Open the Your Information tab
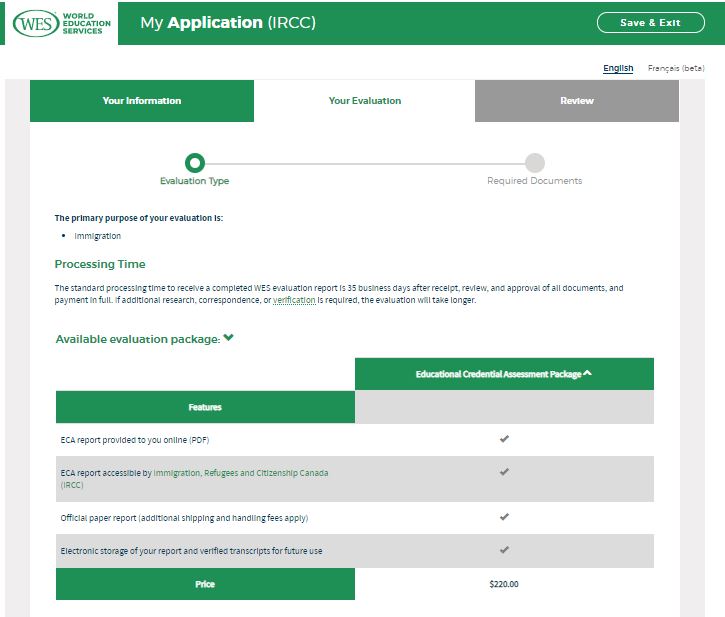 142,101
